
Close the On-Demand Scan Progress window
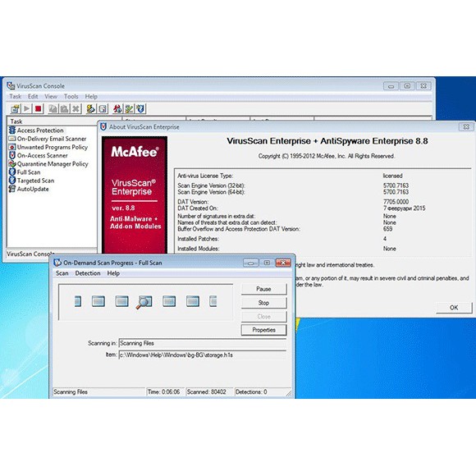tap(283, 263)
